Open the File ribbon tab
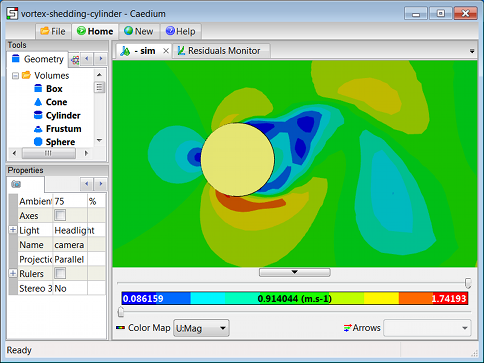This screenshot has width=484, height=363. pos(53,31)
